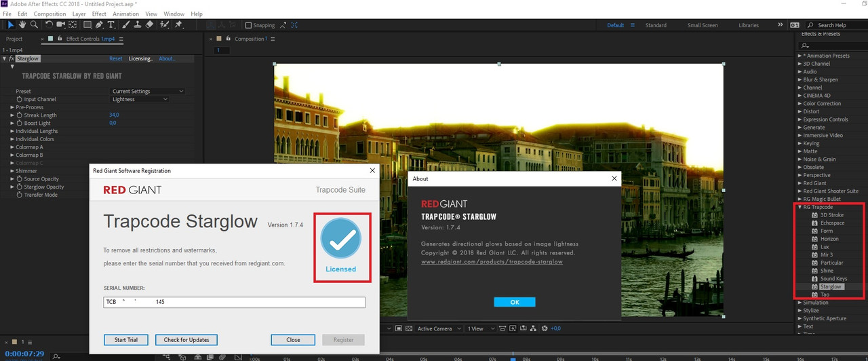The image size is (868, 361).
Task: Select the Clone Stamp tool
Action: (138, 25)
